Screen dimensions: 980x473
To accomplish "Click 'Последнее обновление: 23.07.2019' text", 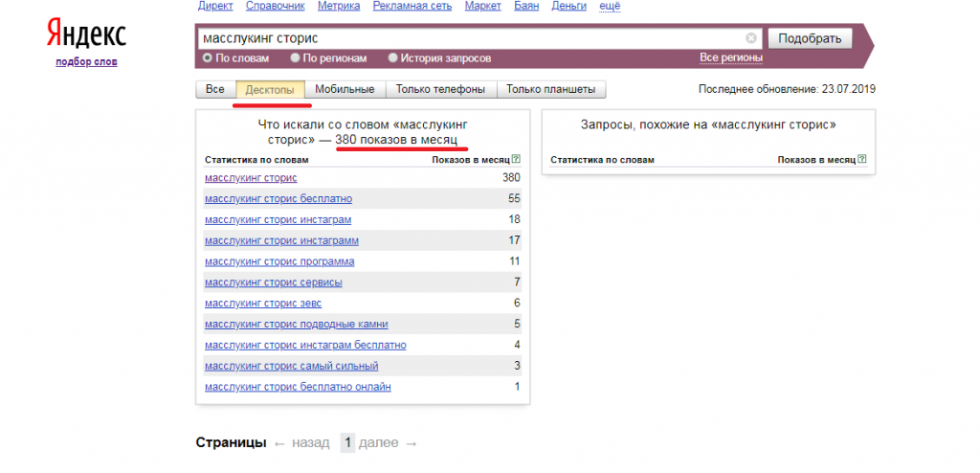I will [787, 89].
